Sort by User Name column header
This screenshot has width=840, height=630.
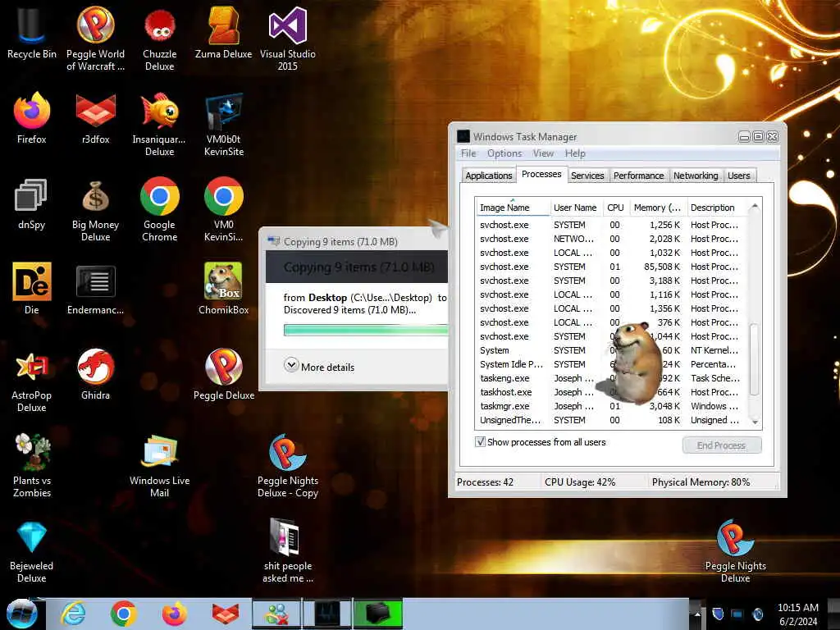pos(575,208)
